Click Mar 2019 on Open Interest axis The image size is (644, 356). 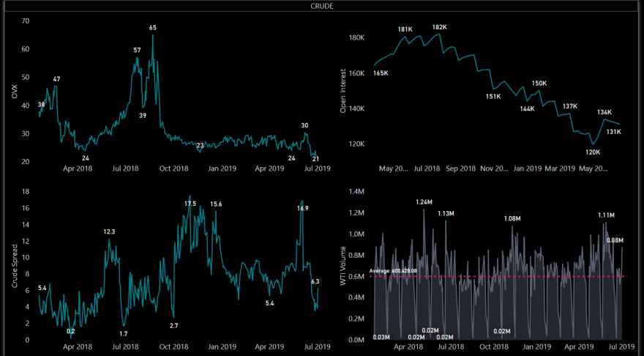(x=560, y=168)
